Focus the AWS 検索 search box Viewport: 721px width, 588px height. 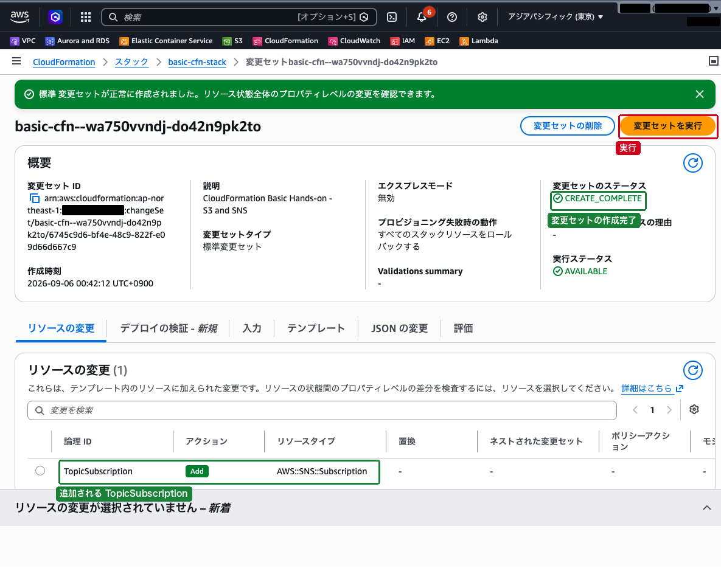click(x=239, y=17)
